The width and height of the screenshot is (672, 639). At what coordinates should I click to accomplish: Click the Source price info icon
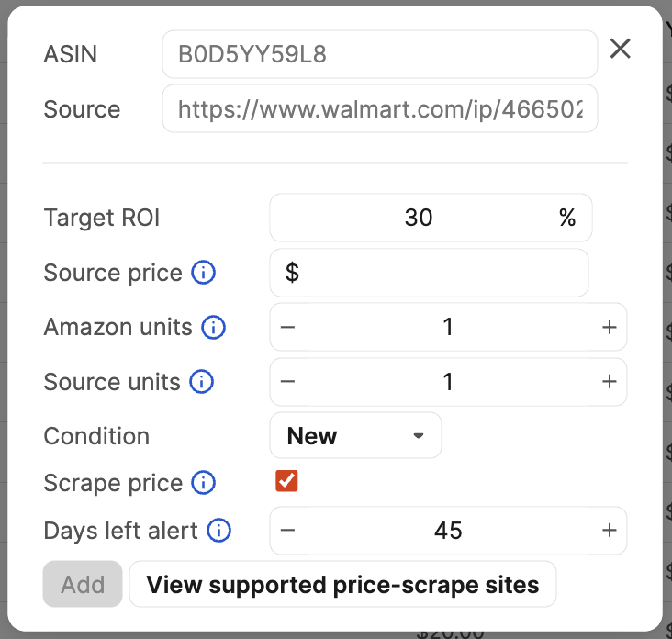pyautogui.click(x=203, y=273)
